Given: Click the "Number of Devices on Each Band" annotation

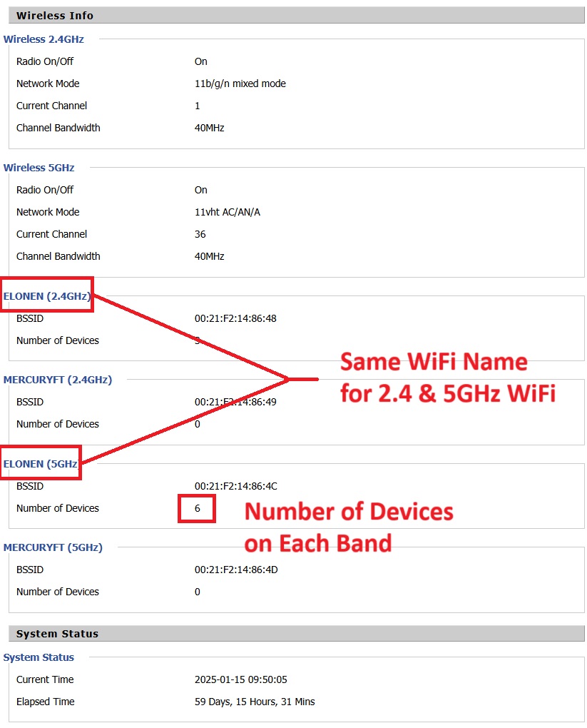Looking at the screenshot, I should click(x=349, y=527).
